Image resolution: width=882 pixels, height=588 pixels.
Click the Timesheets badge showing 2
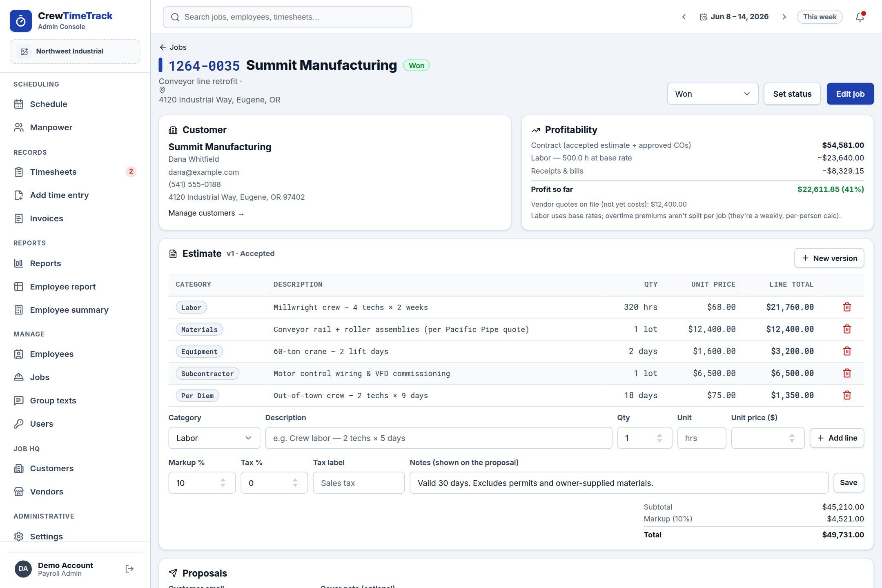click(131, 171)
